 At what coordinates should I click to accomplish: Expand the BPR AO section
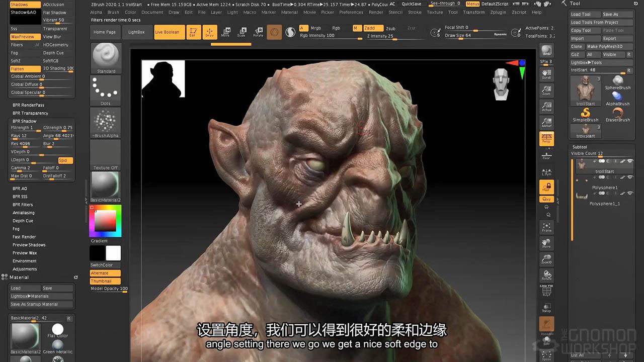[20, 189]
